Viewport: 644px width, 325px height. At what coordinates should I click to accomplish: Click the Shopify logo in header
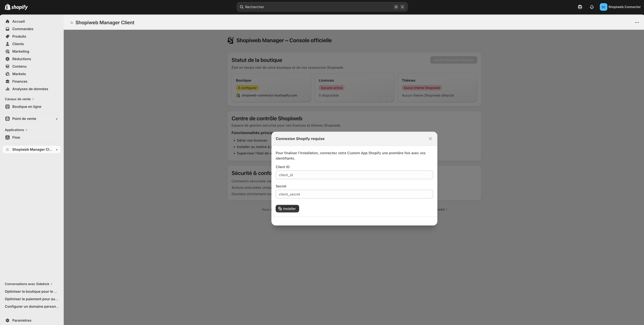pyautogui.click(x=16, y=7)
